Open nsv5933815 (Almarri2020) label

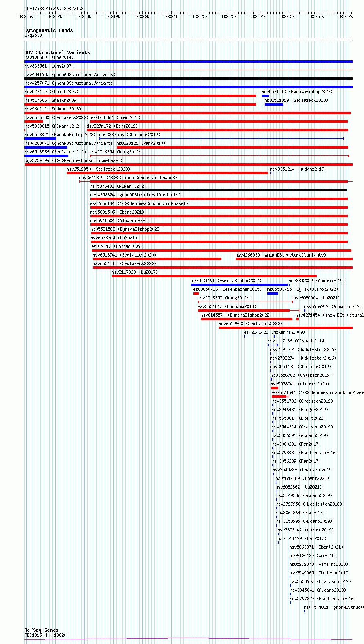54,126
